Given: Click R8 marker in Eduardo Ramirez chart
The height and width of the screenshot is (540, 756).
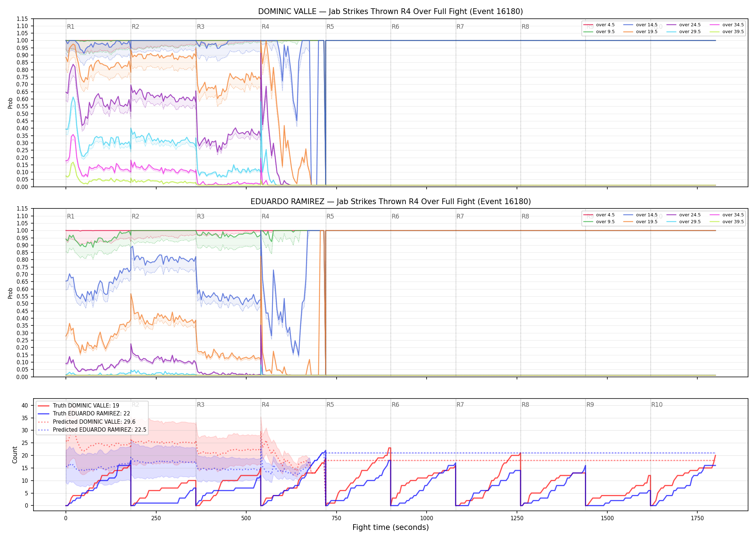Looking at the screenshot, I should 525,216.
